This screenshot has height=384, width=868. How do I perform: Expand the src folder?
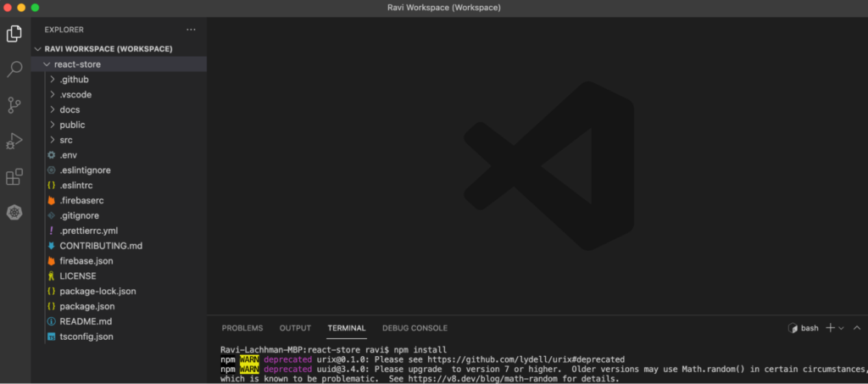point(119,140)
